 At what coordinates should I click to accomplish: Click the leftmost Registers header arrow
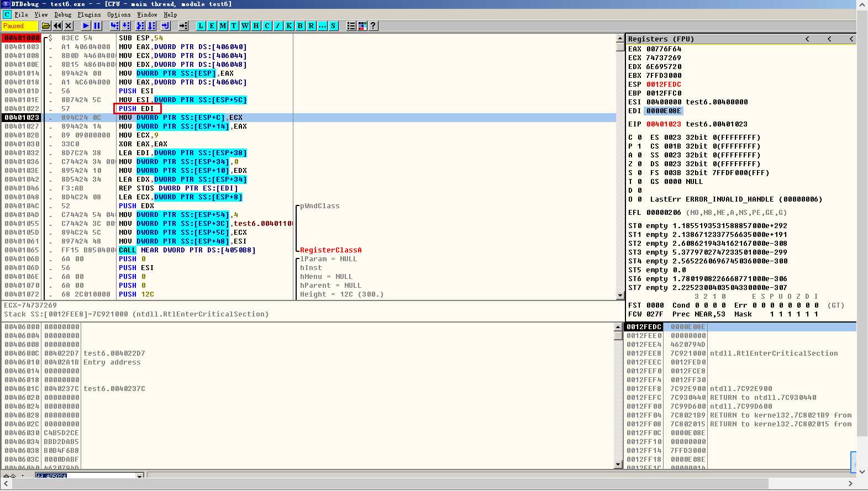click(x=807, y=39)
